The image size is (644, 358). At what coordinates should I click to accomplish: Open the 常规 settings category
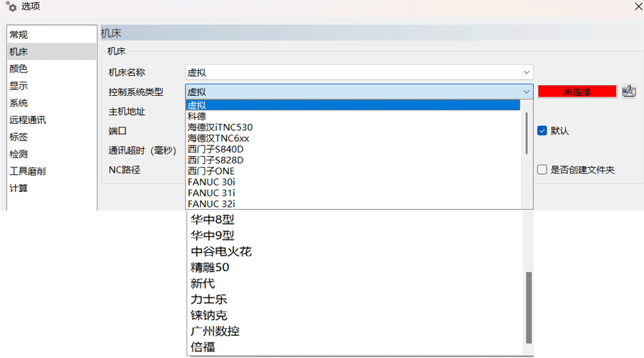pos(52,34)
